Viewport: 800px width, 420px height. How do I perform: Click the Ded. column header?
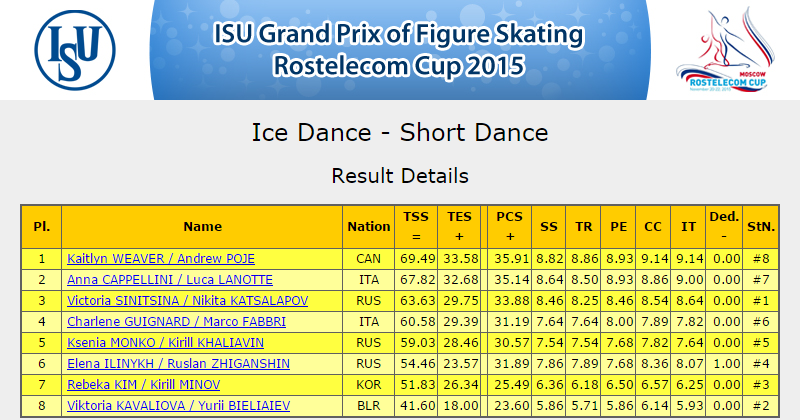click(x=724, y=227)
